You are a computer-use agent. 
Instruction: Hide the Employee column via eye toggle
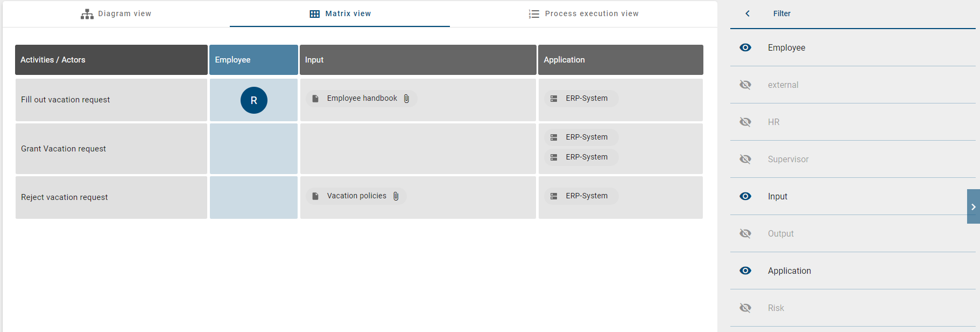point(745,47)
